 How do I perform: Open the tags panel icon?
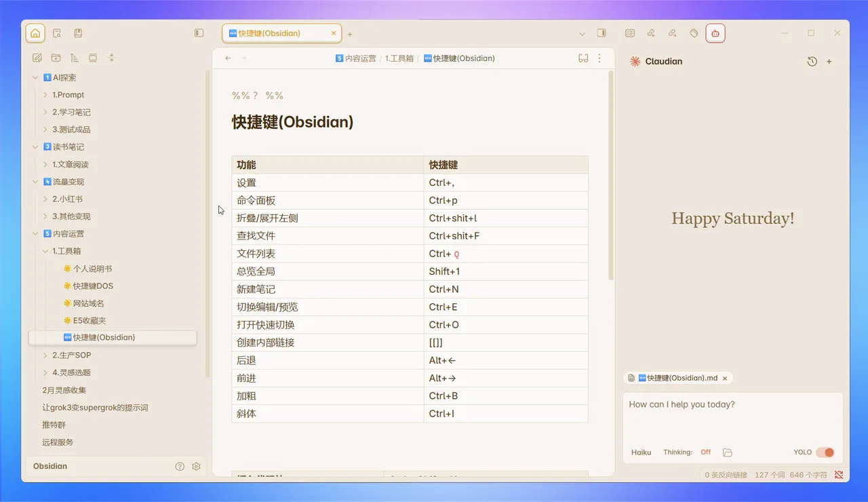[x=694, y=33]
